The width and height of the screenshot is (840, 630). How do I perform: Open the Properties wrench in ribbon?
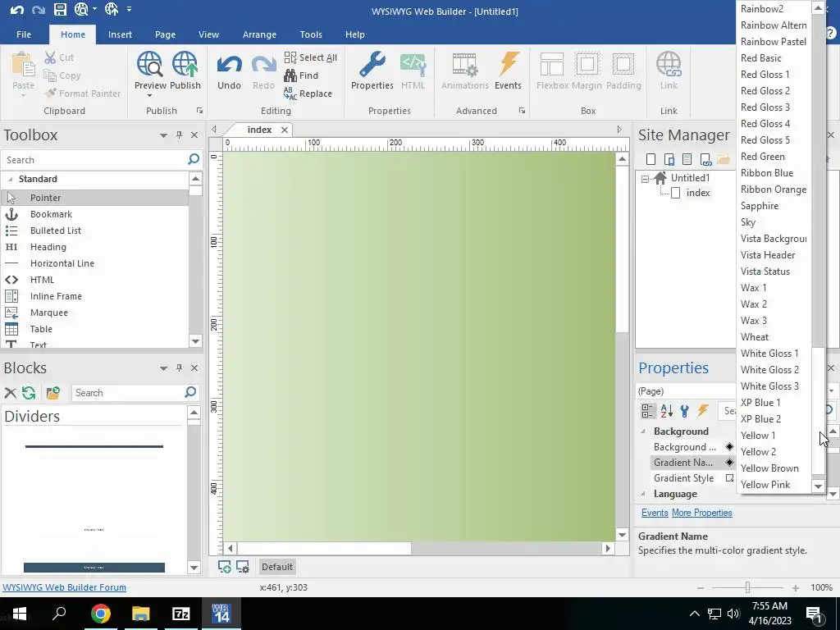click(372, 71)
